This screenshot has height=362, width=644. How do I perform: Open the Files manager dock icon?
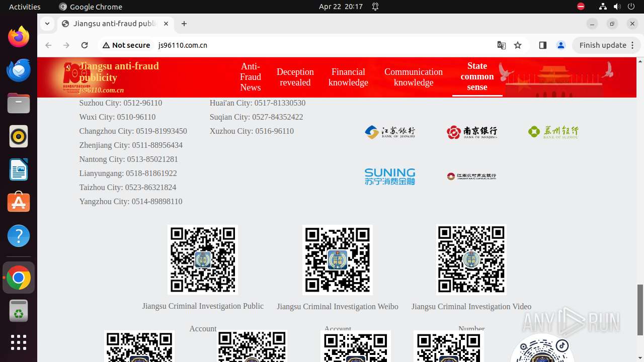pos(19,103)
